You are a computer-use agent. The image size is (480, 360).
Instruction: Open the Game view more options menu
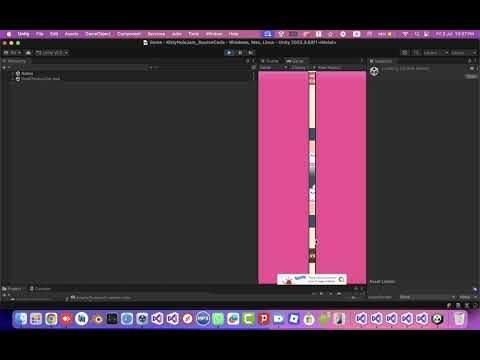click(x=362, y=61)
